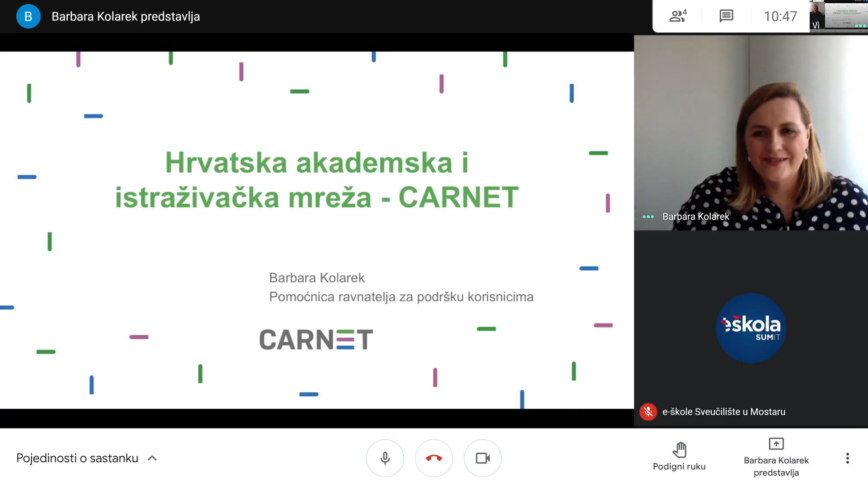Image resolution: width=868 pixels, height=488 pixels.
Task: Click the muted microphone icon for e-škole
Action: 648,412
